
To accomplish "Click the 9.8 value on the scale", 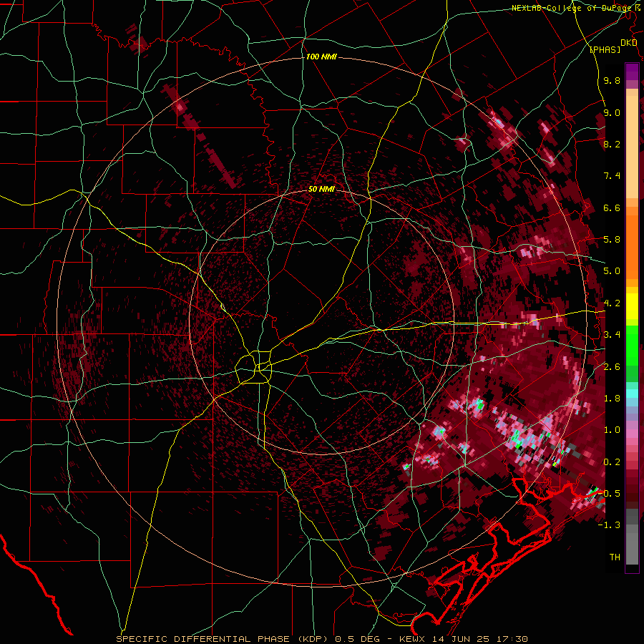I will (x=612, y=80).
